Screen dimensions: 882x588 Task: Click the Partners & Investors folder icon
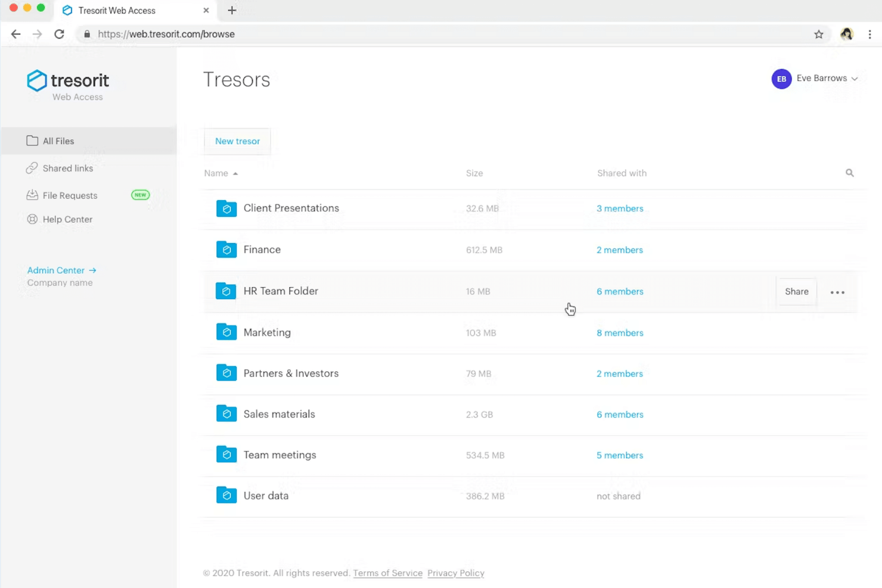[226, 373]
